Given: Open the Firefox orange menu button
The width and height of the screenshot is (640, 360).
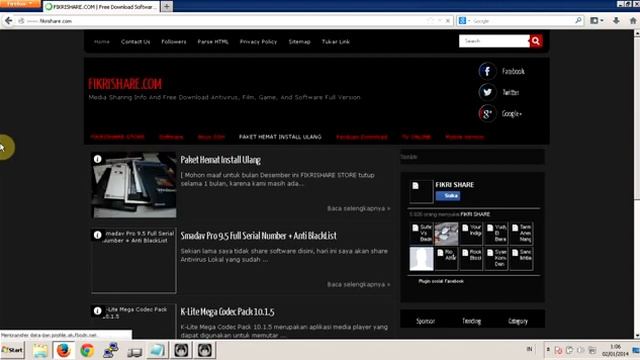Looking at the screenshot, I should coord(20,4).
